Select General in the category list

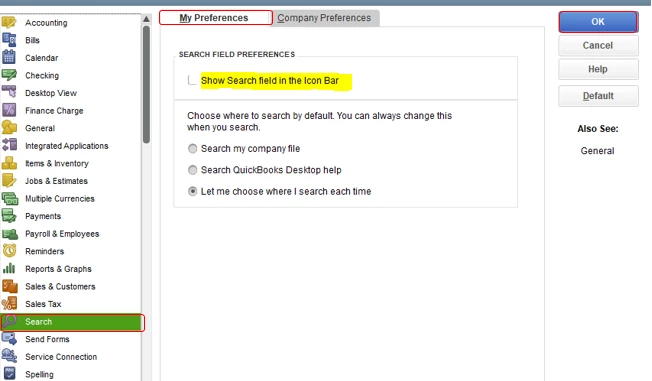point(40,128)
